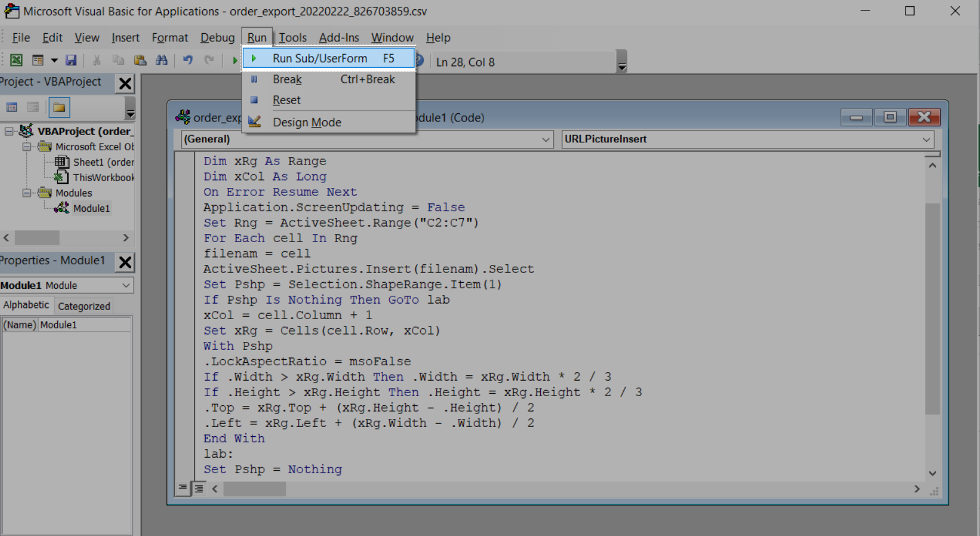The height and width of the screenshot is (536, 980).
Task: Click the (Name) Module1 property value
Action: coord(85,325)
